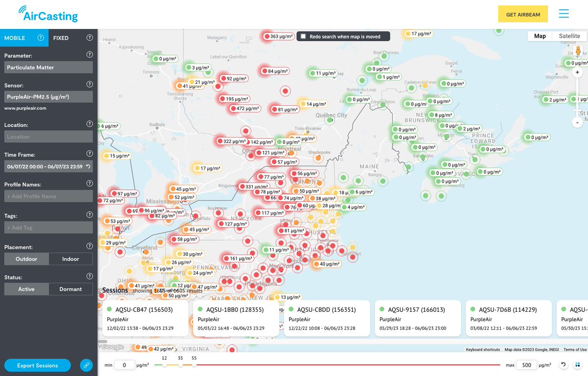Screen dimensions: 588x376
Task: Open Terms of Use link
Action: pos(575,350)
